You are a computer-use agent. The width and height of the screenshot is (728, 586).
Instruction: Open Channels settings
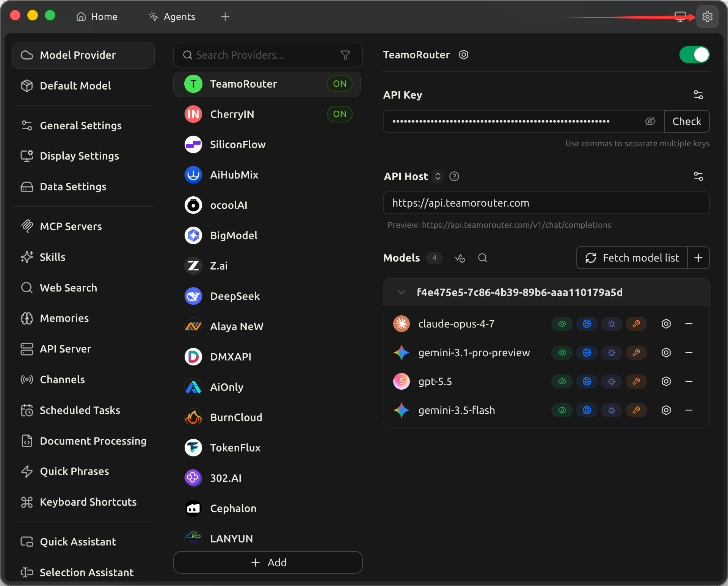click(x=83, y=379)
